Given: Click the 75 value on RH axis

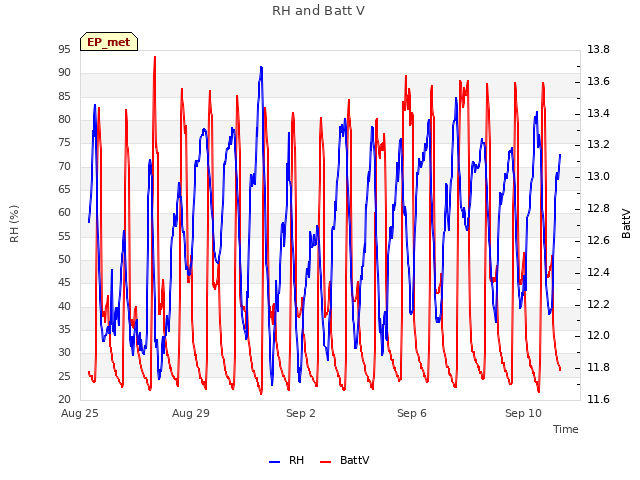Looking at the screenshot, I should click(x=64, y=143).
